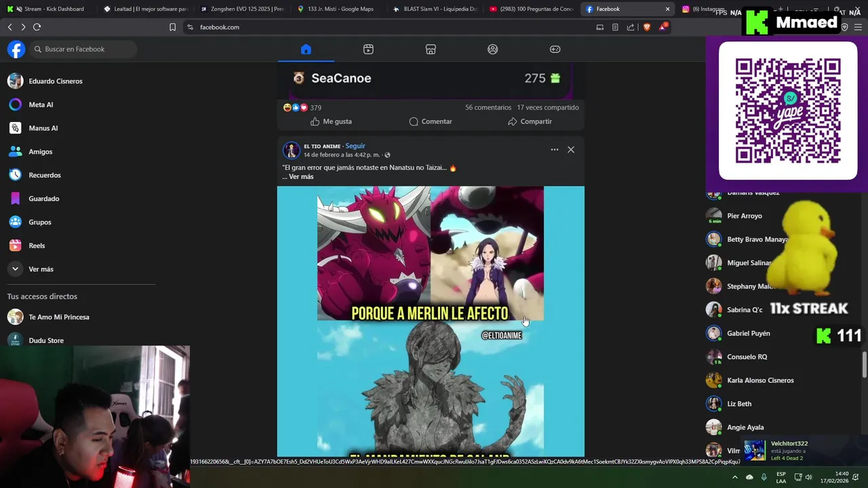Open the Facebook Video tab icon
Viewport: 868px width, 488px height.
coord(368,49)
